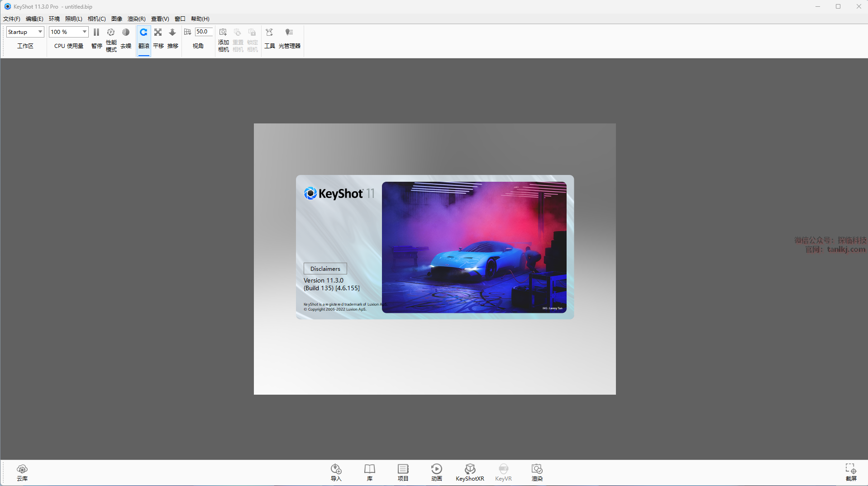Select the Pan (平移) camera tool
Image resolution: width=868 pixels, height=486 pixels.
coord(158,33)
